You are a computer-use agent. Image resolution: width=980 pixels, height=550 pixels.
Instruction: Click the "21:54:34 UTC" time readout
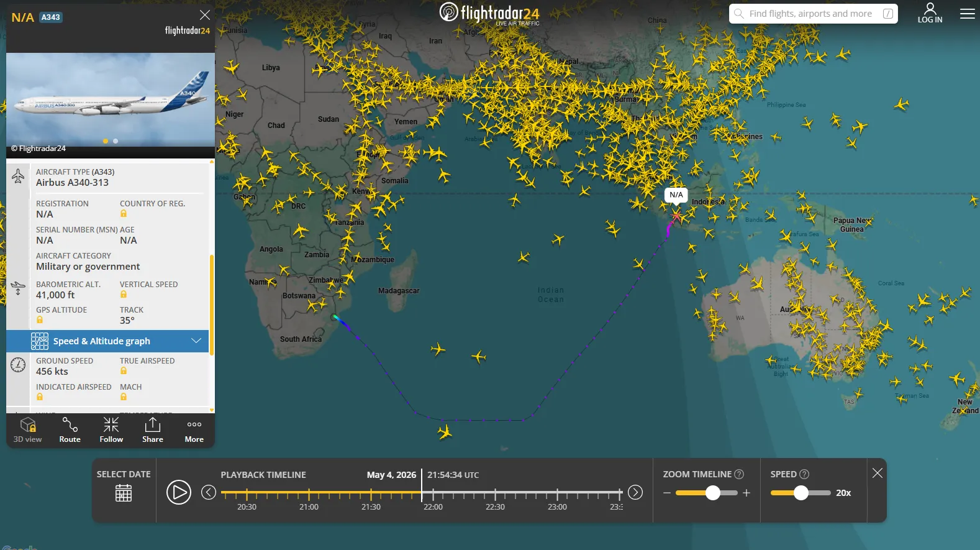tap(453, 475)
